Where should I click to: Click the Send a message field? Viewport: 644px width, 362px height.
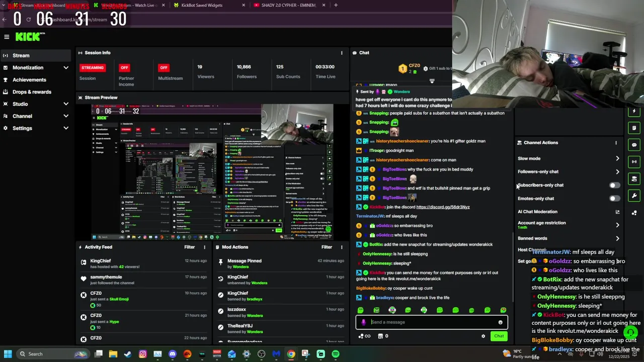pos(432,322)
